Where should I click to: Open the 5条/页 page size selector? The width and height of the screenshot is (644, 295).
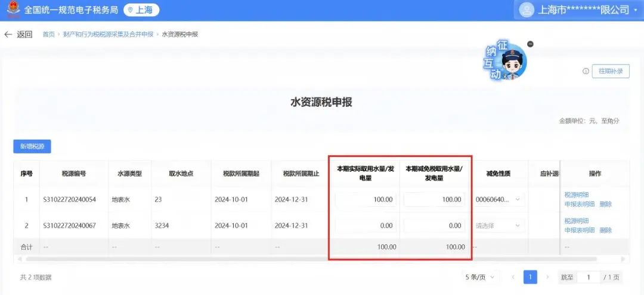pyautogui.click(x=481, y=277)
